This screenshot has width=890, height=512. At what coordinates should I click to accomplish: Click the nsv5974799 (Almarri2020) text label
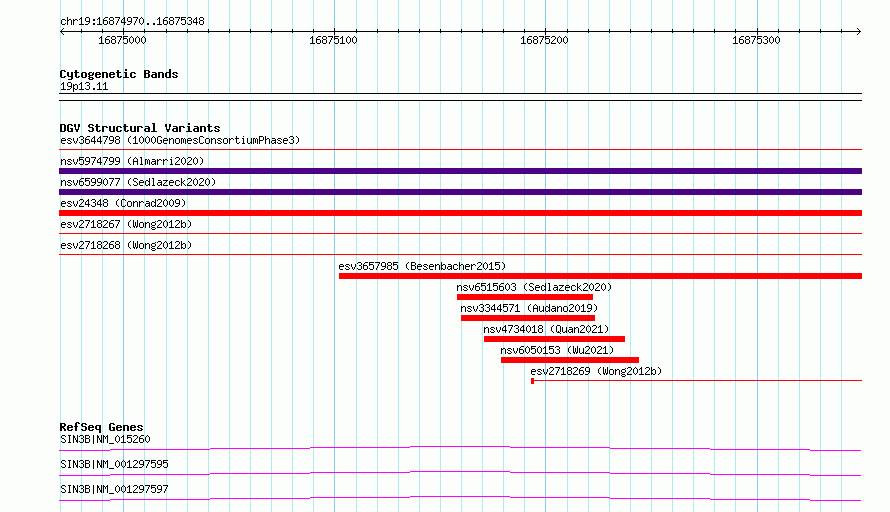point(132,161)
